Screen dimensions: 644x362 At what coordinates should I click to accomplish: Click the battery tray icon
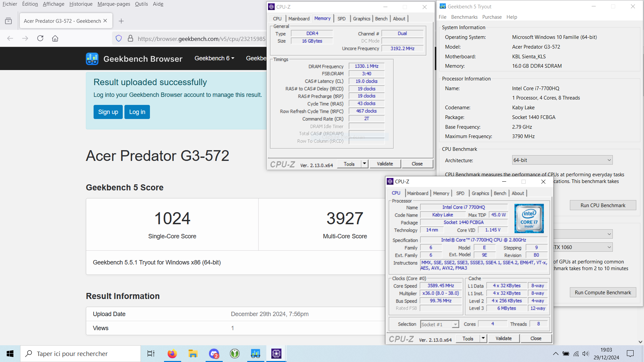point(566,354)
